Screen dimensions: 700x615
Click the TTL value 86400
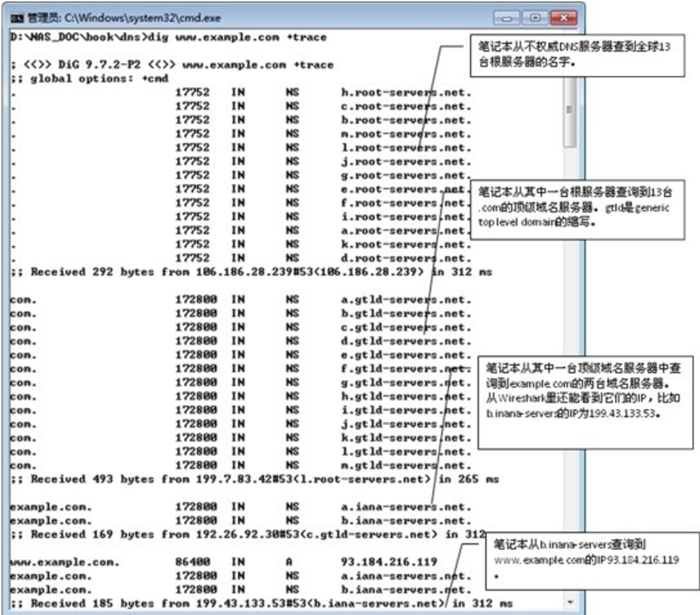[193, 562]
